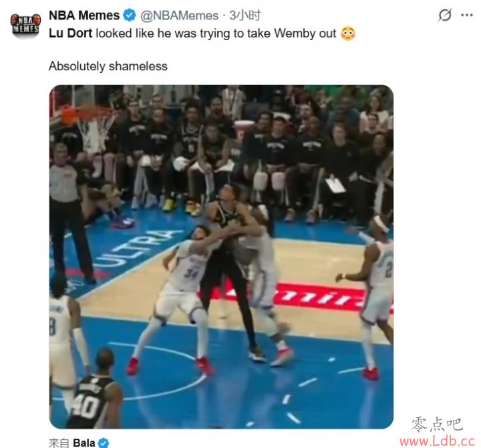The image size is (481, 448).
Task: Click the verified badge beside NBA Memes
Action: [130, 15]
